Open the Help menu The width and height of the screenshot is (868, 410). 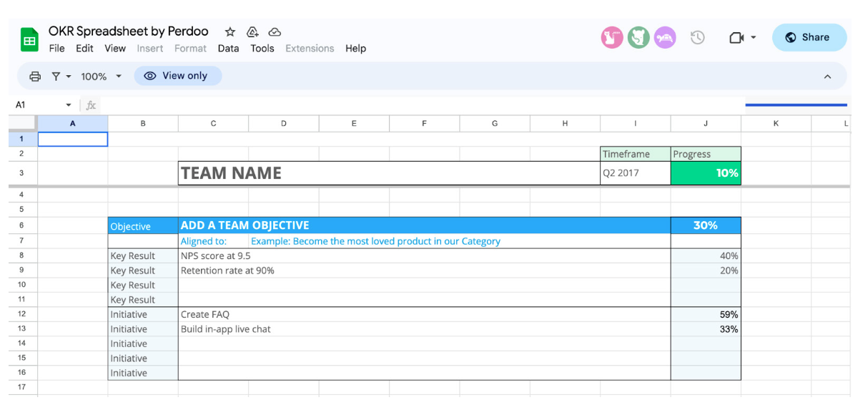pos(355,49)
